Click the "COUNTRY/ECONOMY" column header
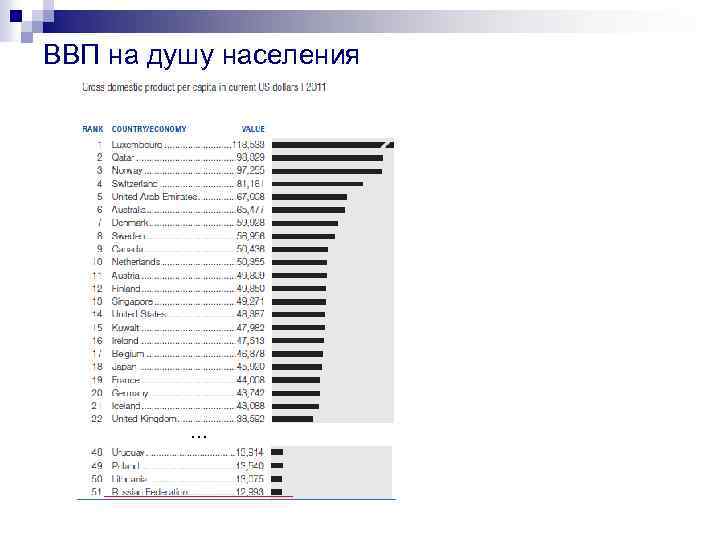The image size is (720, 540). 149,129
